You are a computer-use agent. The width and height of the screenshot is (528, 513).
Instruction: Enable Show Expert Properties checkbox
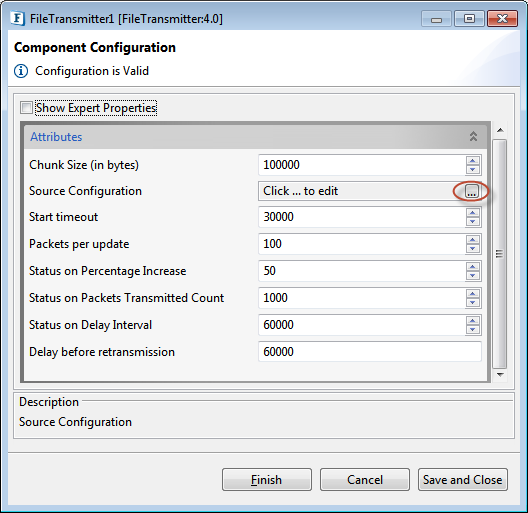pyautogui.click(x=26, y=108)
